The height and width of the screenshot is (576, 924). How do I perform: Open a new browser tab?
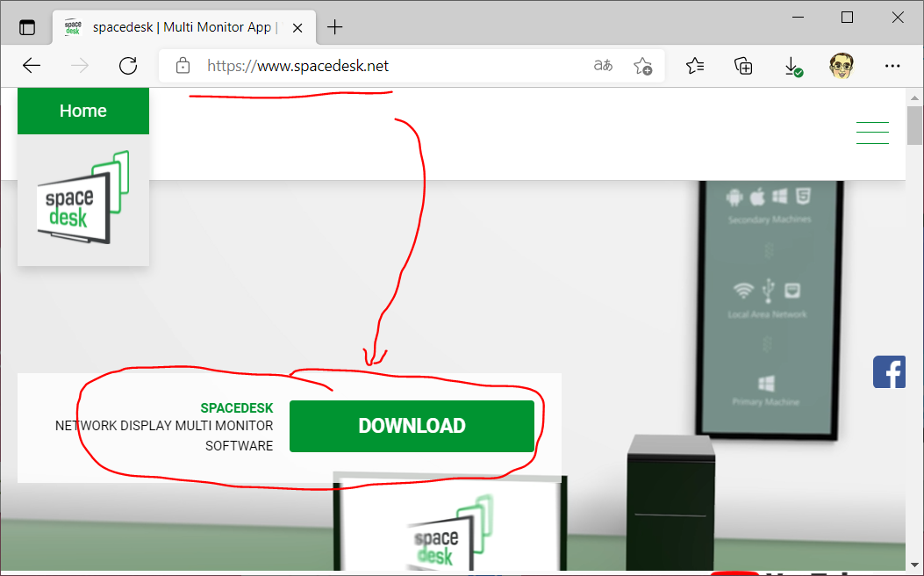click(334, 27)
